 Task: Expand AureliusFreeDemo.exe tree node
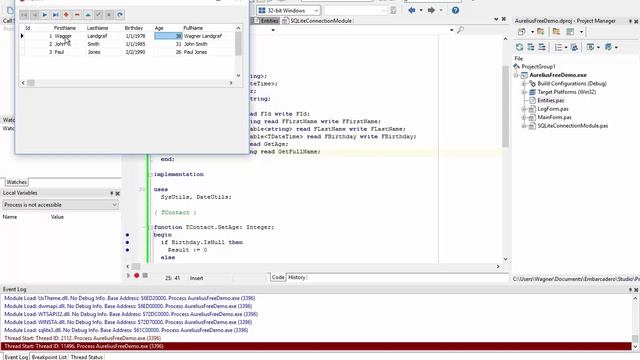(516, 75)
